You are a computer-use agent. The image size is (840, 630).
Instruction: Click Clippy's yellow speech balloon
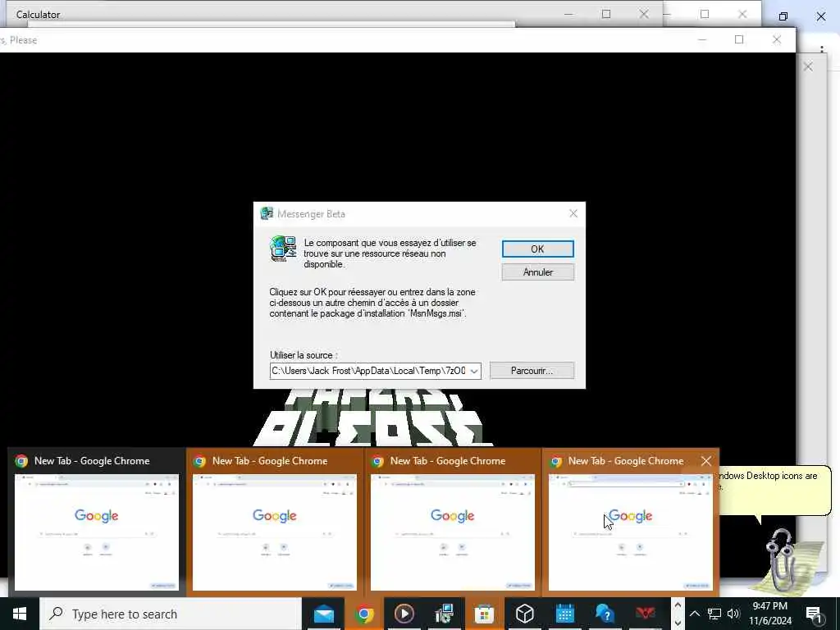pos(774,489)
